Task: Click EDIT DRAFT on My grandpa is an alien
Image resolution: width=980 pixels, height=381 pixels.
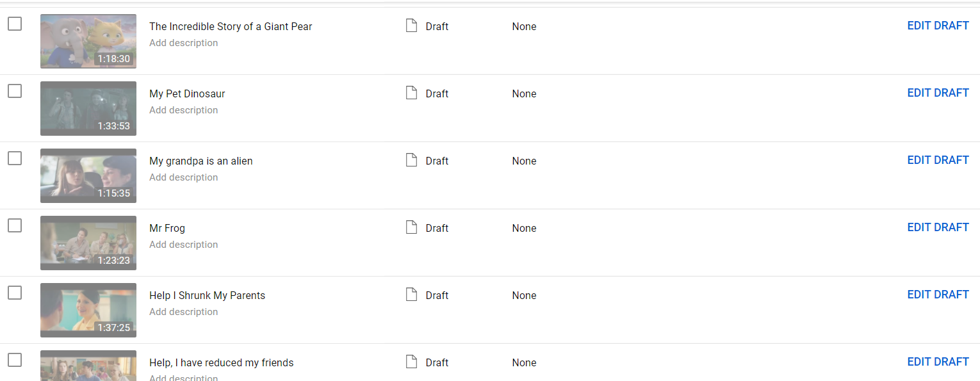Action: 938,160
